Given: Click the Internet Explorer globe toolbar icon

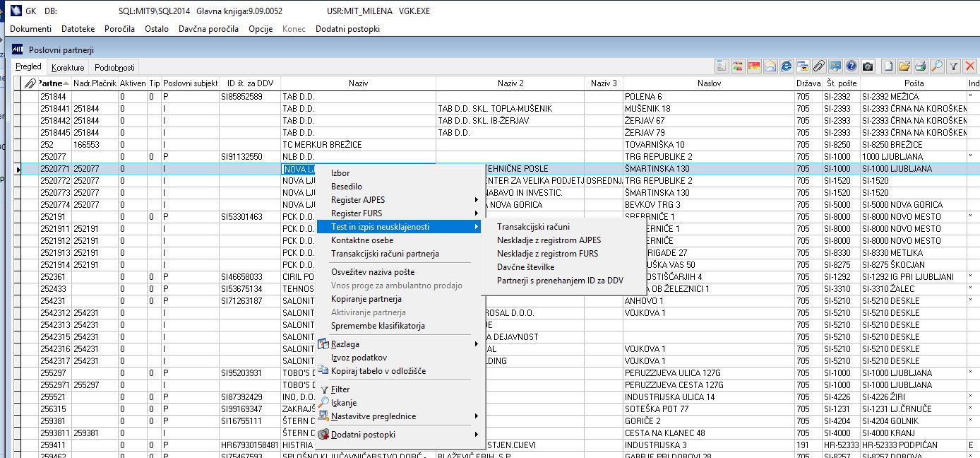Looking at the screenshot, I should click(x=786, y=66).
